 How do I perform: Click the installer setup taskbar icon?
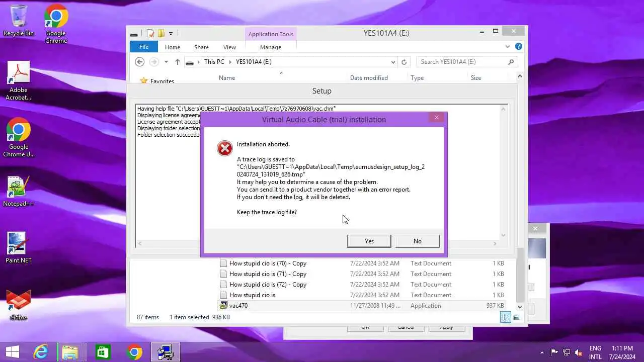[x=165, y=352]
